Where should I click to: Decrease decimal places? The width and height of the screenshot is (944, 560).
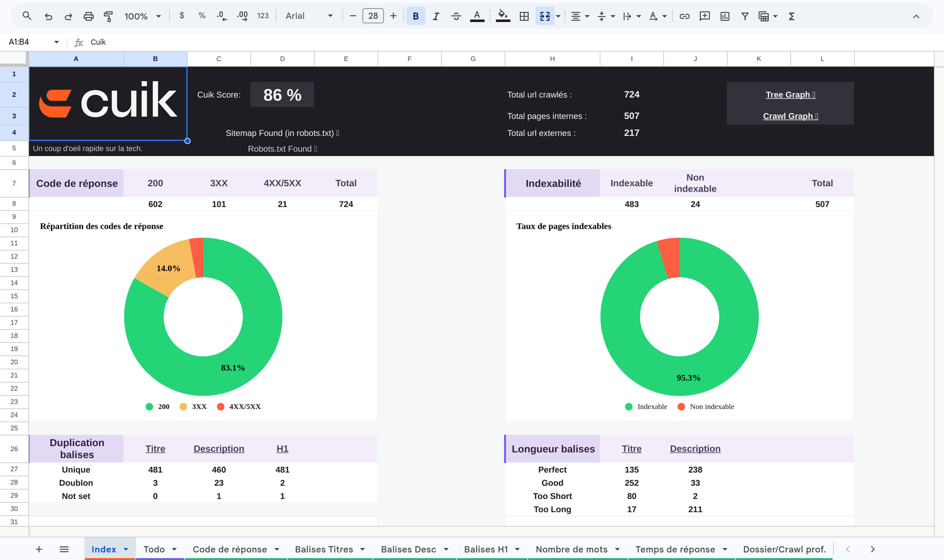click(x=222, y=16)
